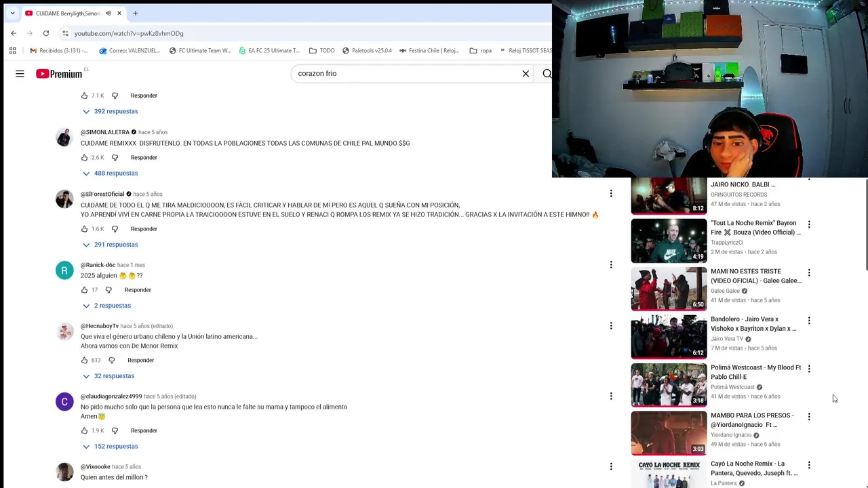This screenshot has width=868, height=488.
Task: Reply to the ElForestOficial comment
Action: point(144,228)
